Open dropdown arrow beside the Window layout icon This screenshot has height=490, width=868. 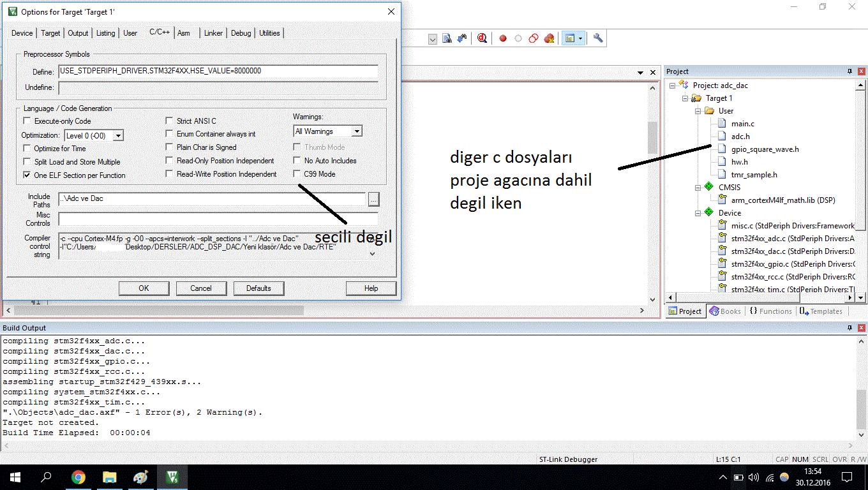[580, 38]
